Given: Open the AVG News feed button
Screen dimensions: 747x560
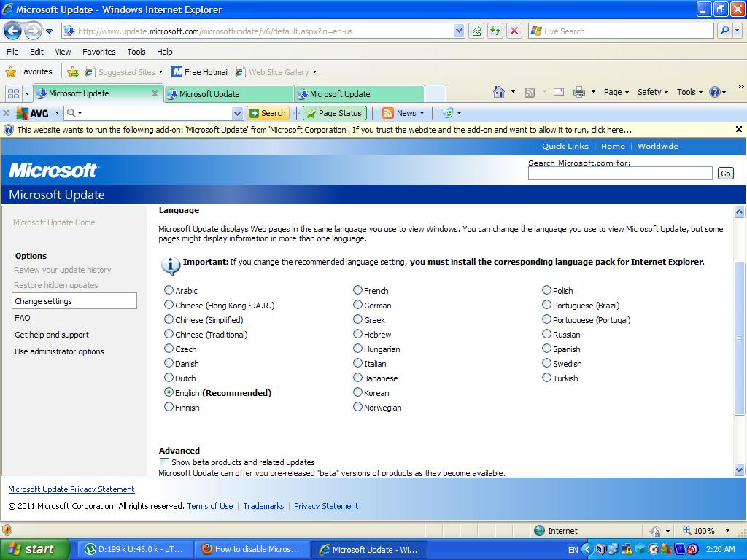Looking at the screenshot, I should pos(403,113).
